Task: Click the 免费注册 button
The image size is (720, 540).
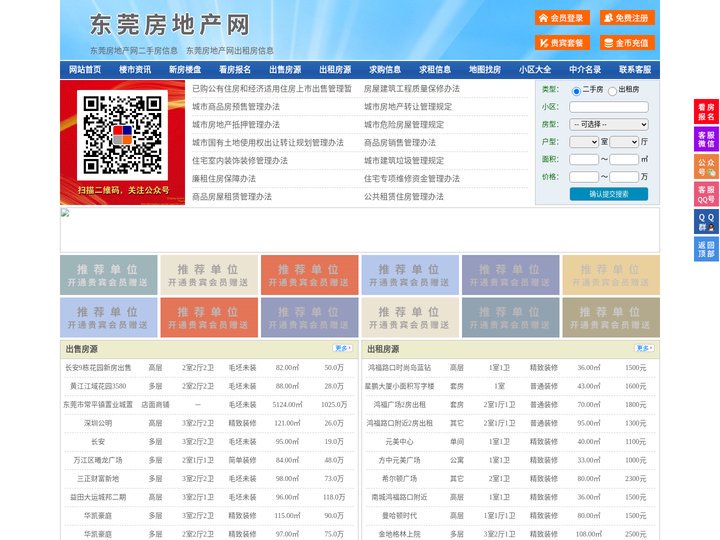Action: click(x=627, y=18)
